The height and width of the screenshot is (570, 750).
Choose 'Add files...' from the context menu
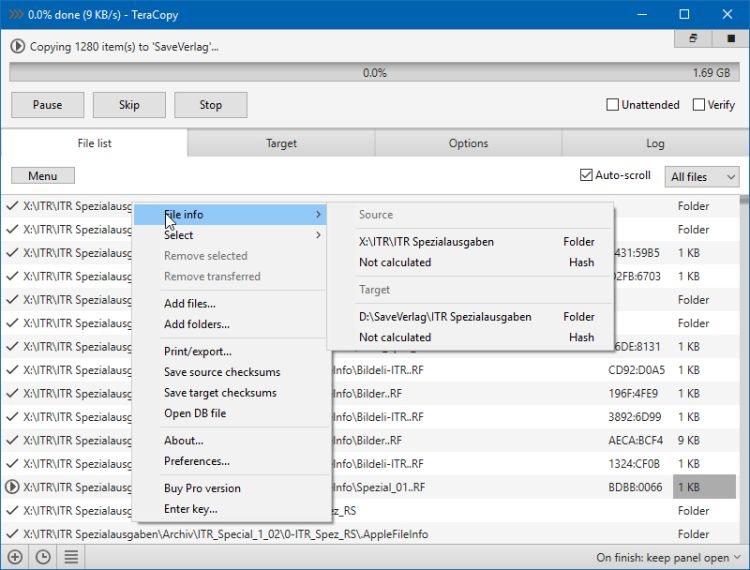pos(189,303)
